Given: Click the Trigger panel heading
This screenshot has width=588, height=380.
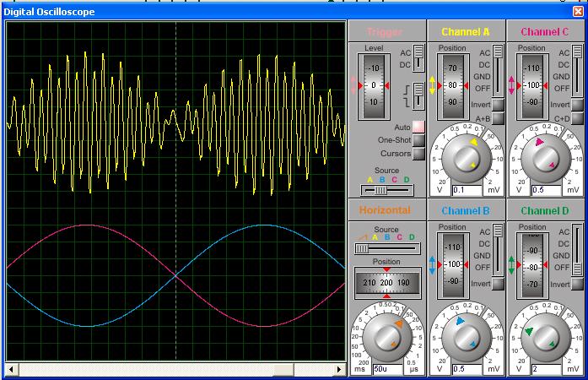Looking at the screenshot, I should tap(385, 32).
